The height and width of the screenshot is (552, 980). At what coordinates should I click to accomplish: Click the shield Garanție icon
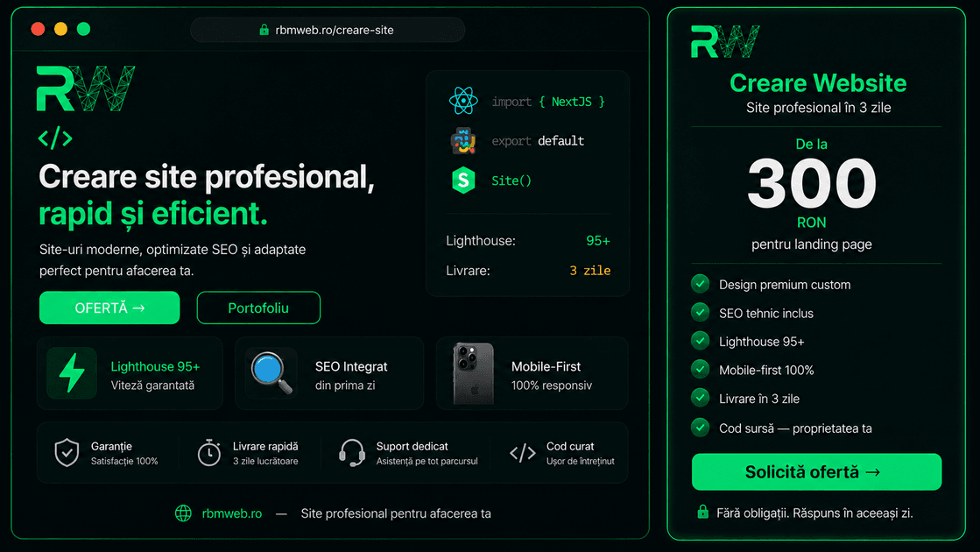[67, 453]
